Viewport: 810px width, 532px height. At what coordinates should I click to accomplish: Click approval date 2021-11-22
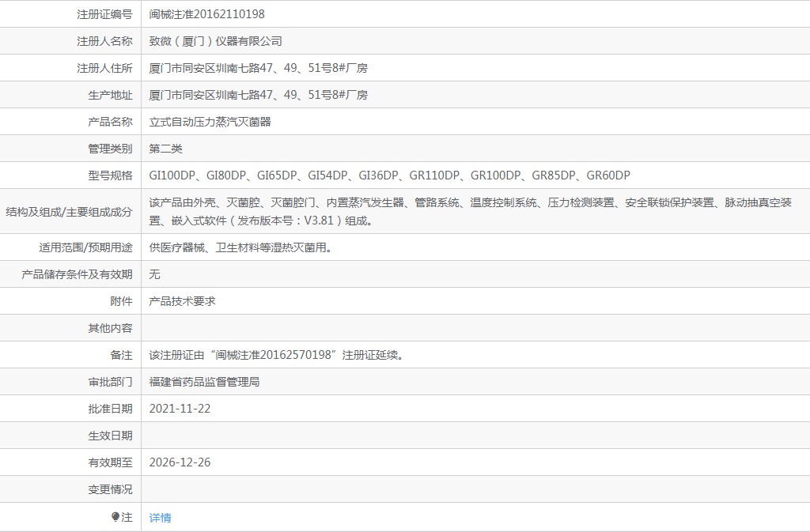pos(180,409)
